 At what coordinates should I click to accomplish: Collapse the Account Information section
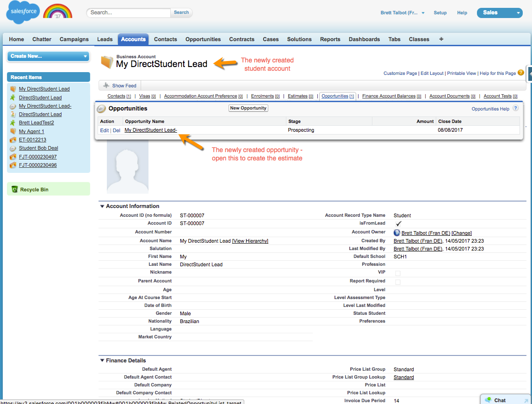102,207
